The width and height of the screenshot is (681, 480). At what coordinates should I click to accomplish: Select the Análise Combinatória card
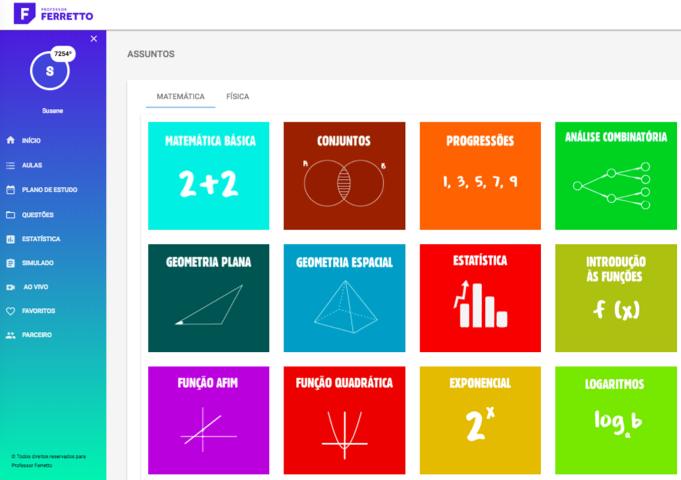[615, 176]
